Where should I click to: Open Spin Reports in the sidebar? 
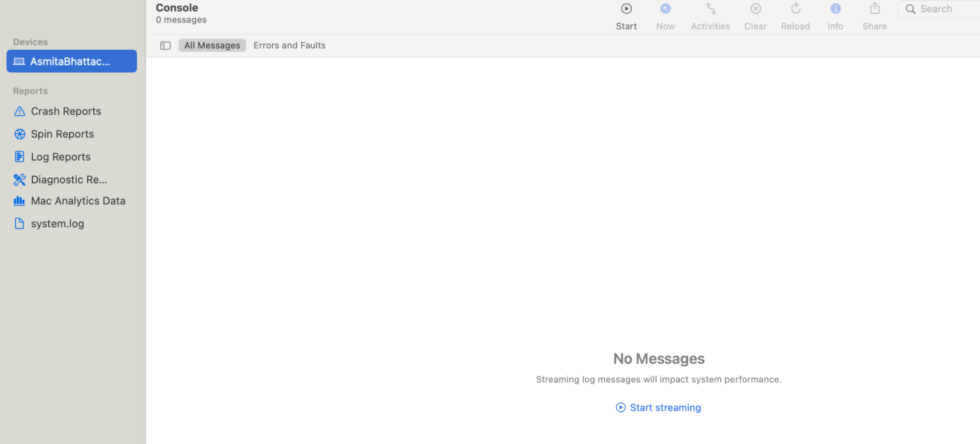pyautogui.click(x=62, y=134)
